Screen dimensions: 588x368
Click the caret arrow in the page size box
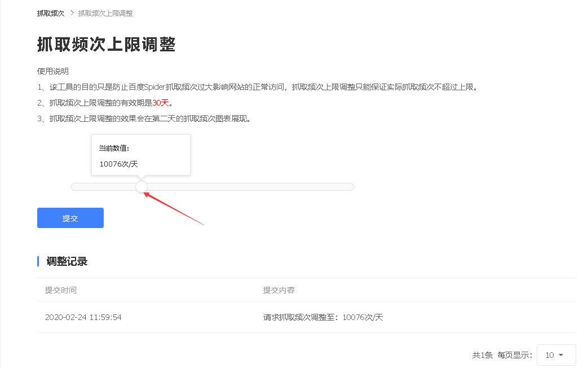[x=561, y=355]
